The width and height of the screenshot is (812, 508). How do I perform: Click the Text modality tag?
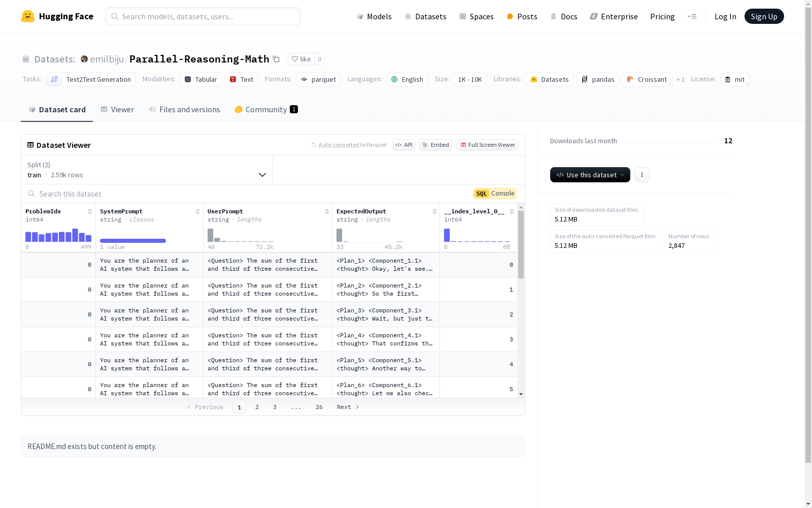tap(242, 79)
